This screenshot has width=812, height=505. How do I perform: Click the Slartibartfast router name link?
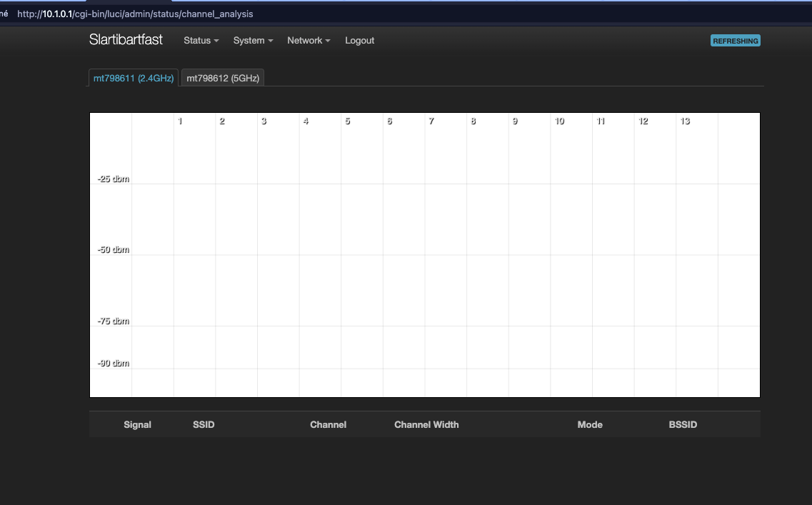click(126, 40)
